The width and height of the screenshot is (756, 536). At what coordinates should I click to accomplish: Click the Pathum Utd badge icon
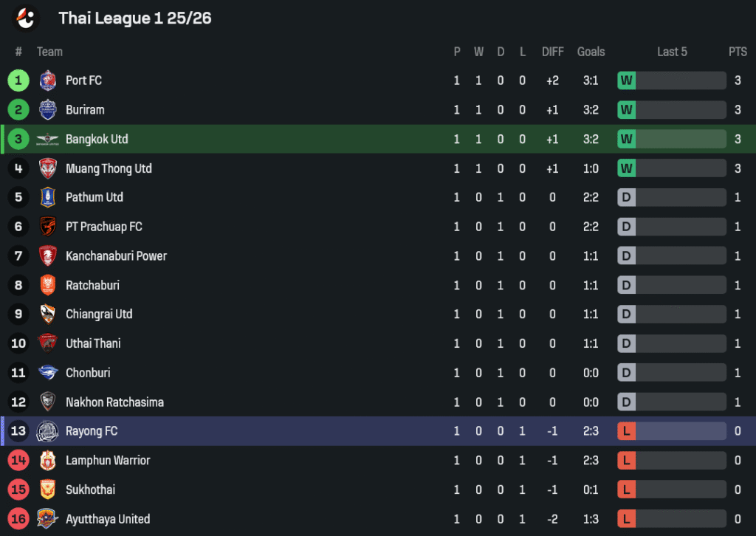tap(48, 198)
